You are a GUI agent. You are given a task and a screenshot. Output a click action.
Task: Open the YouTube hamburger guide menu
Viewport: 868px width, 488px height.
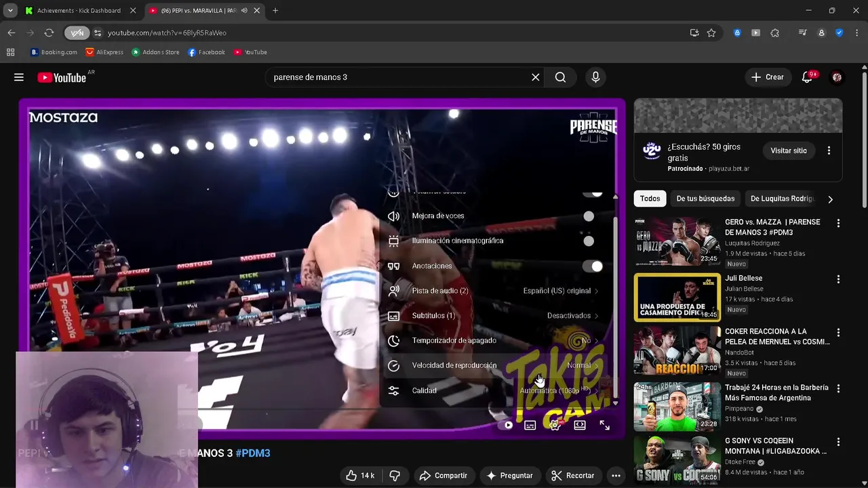coord(19,77)
